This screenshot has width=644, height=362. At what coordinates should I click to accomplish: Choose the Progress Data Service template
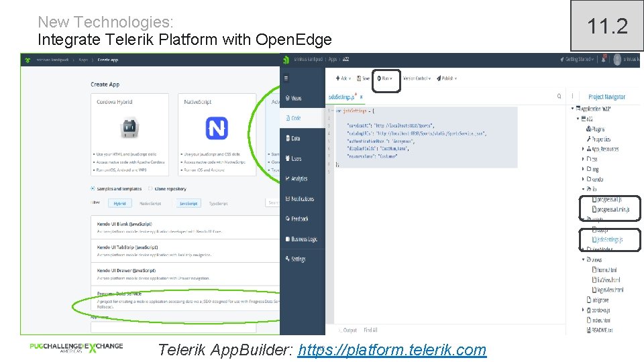click(x=185, y=298)
